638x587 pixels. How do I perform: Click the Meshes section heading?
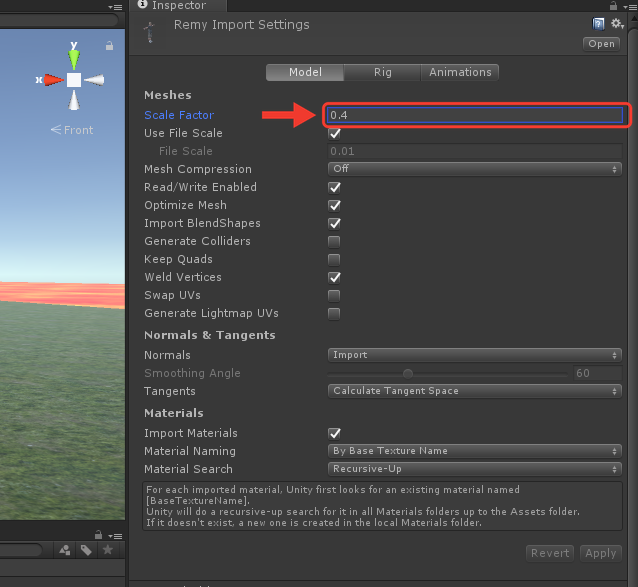(168, 95)
